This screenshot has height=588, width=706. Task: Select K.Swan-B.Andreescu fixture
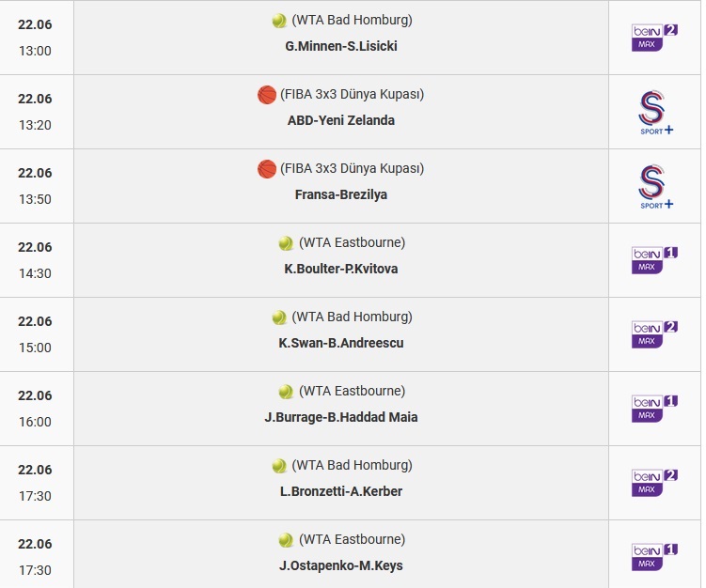coord(341,343)
